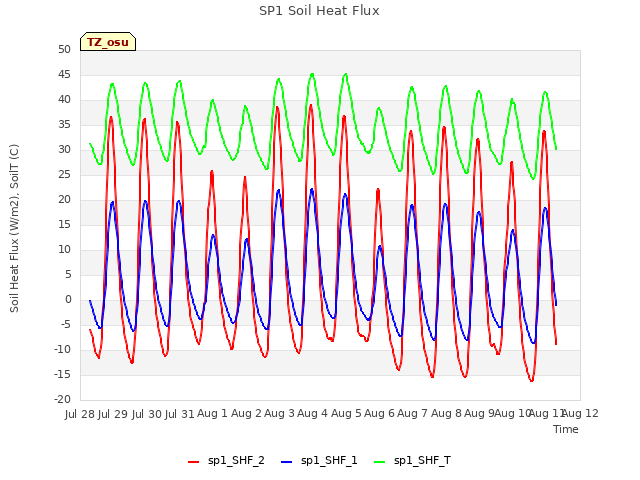The image size is (640, 480).
Task: Toggle the sp1_SHF_T legend entry
Action: [x=412, y=461]
